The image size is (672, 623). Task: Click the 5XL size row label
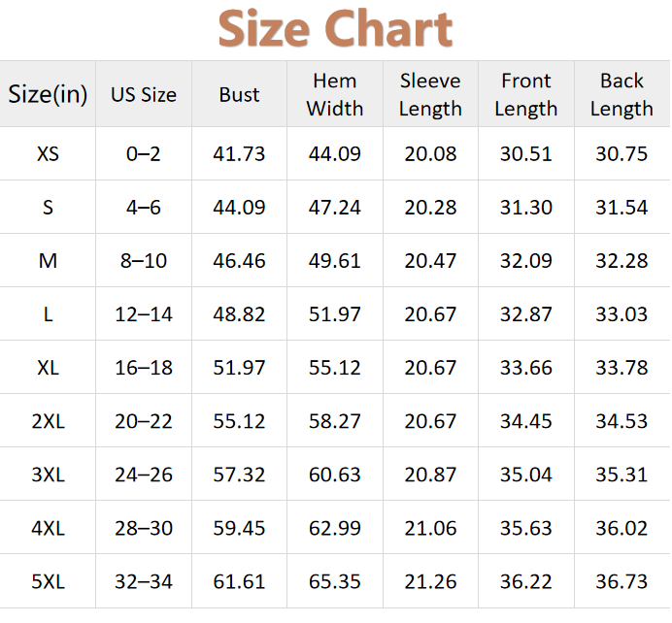coord(48,581)
